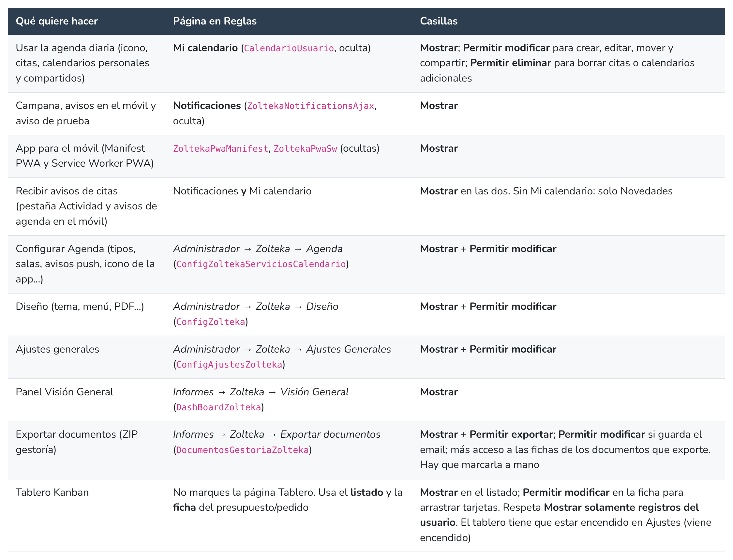Click 'Permitir eliminar' in the agenda row

coord(510,63)
